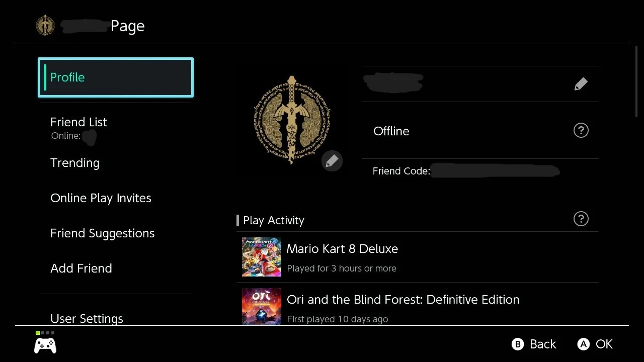
Task: Click the A OK button icon
Action: 583,344
